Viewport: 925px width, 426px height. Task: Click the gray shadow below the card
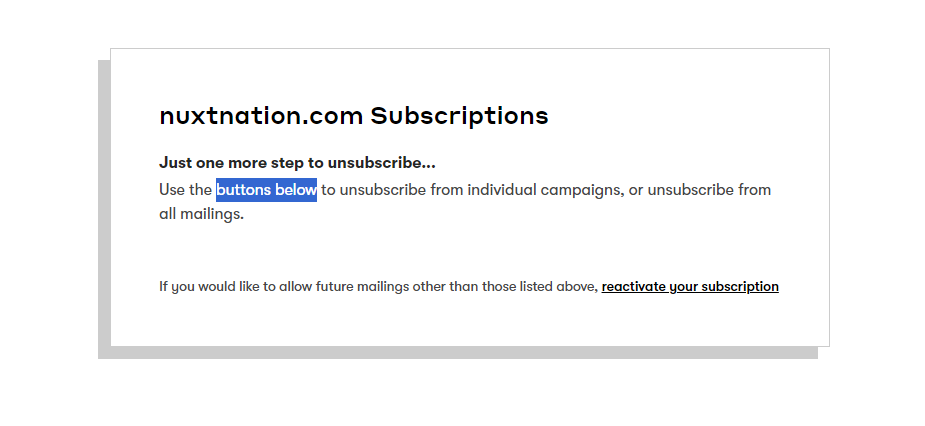tap(460, 353)
